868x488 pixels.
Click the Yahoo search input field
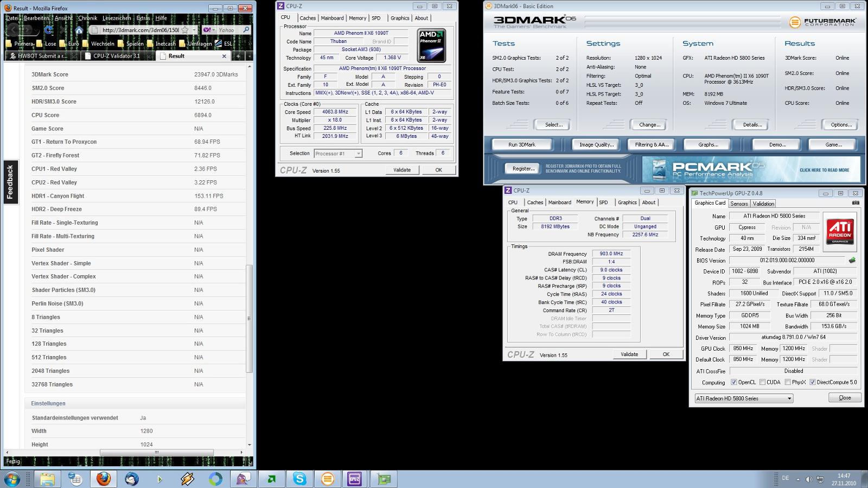point(229,30)
